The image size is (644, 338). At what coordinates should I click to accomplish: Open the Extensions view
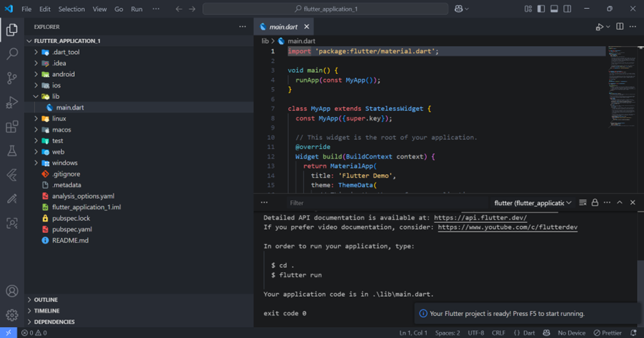pyautogui.click(x=12, y=127)
